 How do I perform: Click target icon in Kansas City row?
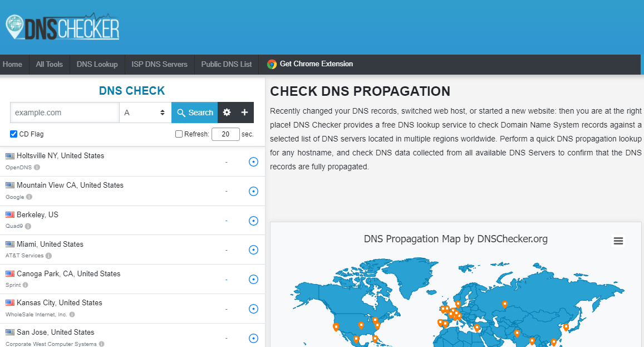tap(253, 309)
